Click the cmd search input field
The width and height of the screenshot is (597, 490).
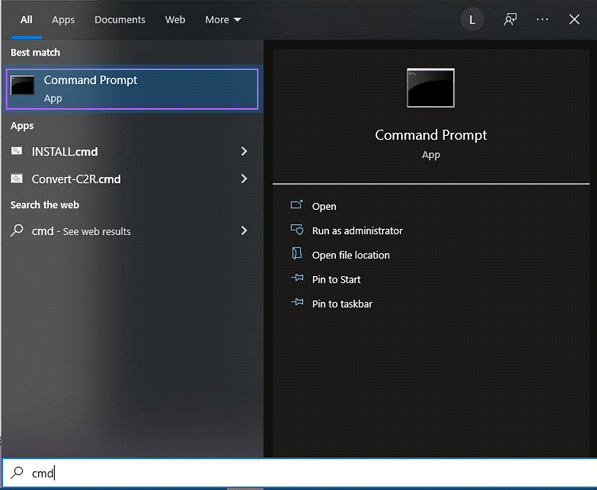299,473
